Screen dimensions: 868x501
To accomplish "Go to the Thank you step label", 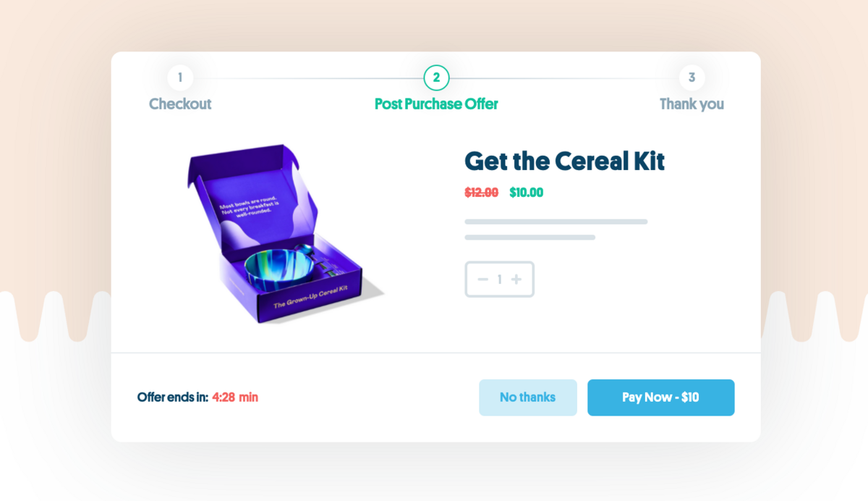I will coord(692,104).
